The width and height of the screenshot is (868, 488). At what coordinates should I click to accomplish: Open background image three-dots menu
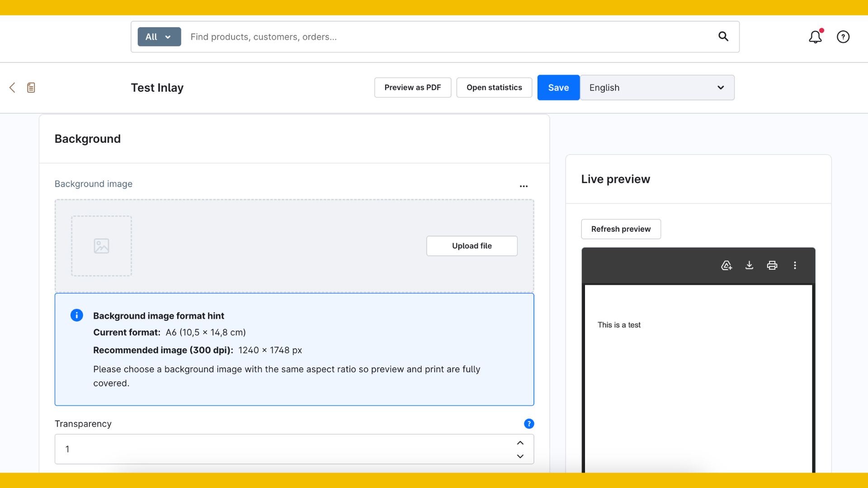tap(524, 186)
